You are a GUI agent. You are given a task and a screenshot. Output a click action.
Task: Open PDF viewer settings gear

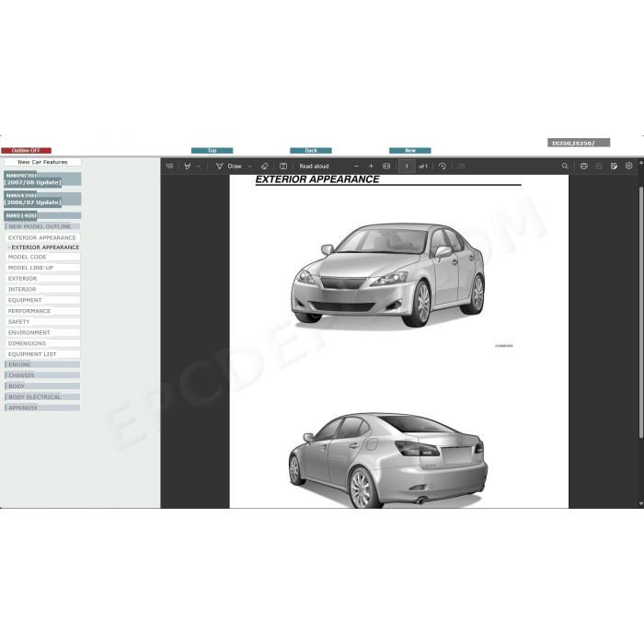tap(628, 166)
